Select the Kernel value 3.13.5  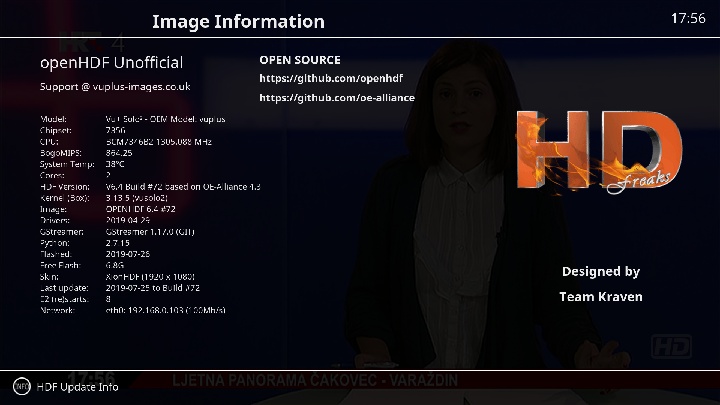click(136, 198)
